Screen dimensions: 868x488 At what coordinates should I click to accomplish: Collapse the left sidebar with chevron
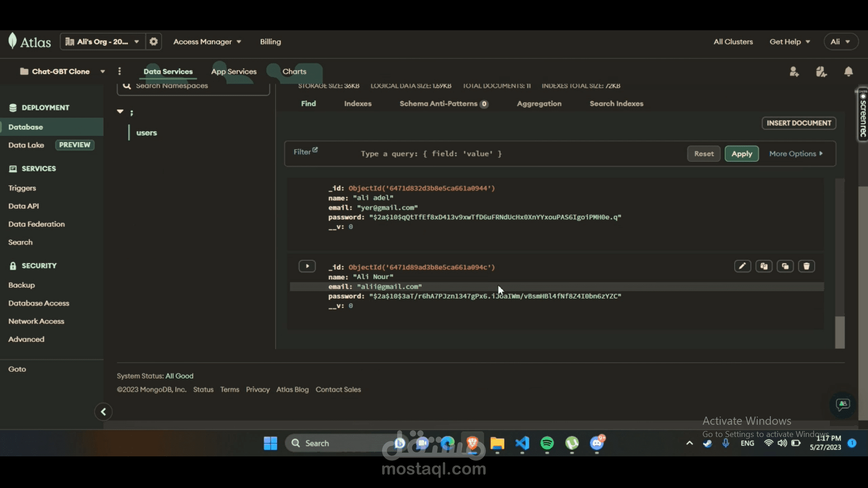[103, 412]
